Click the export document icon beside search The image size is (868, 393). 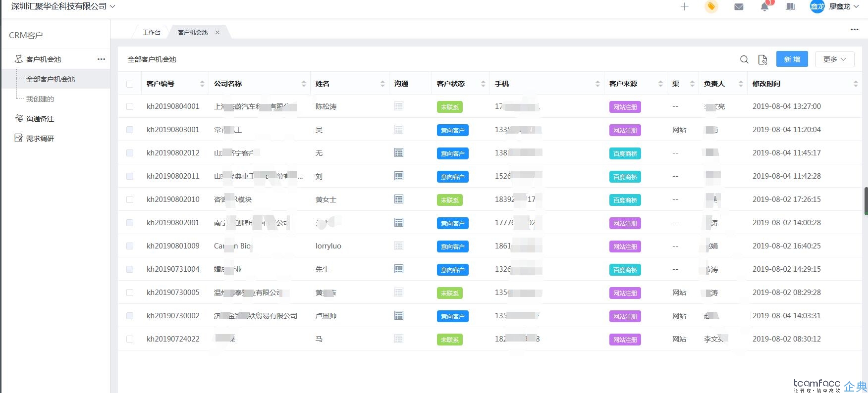pyautogui.click(x=763, y=59)
